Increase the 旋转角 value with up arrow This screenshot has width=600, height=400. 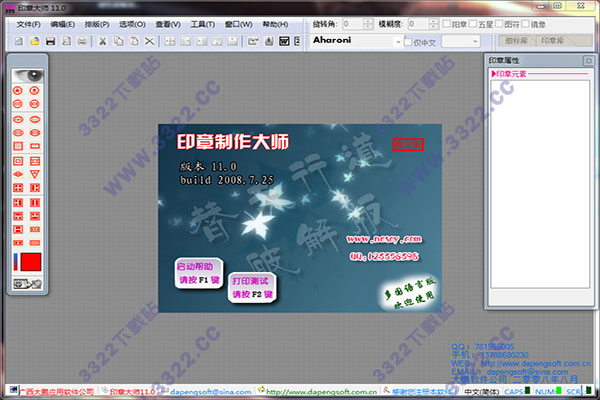[367, 21]
